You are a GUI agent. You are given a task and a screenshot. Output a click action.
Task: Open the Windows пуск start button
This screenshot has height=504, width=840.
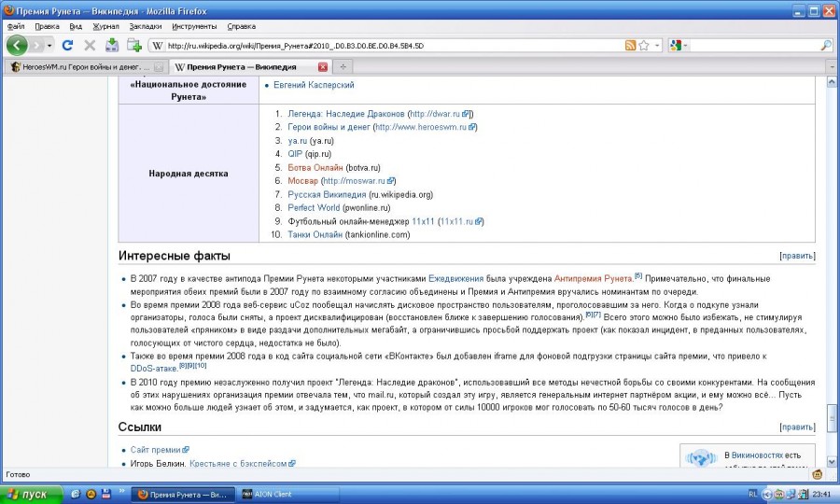[31, 495]
